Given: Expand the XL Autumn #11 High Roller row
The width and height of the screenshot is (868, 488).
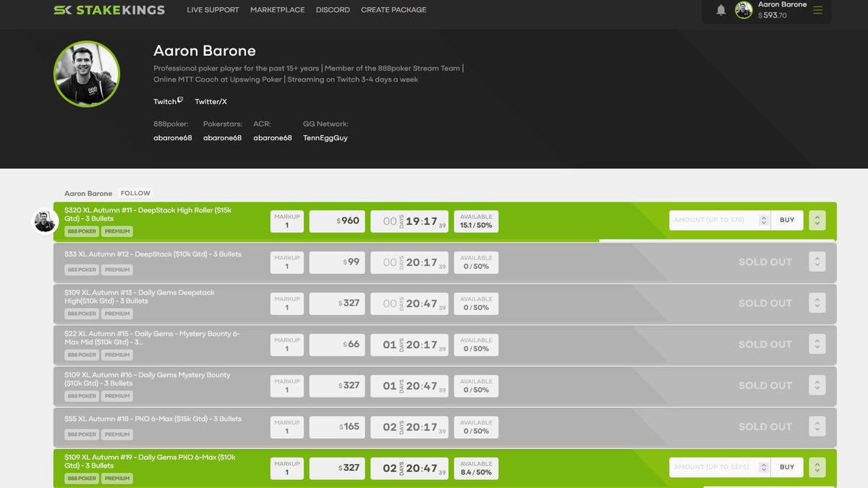Looking at the screenshot, I should pyautogui.click(x=817, y=221).
